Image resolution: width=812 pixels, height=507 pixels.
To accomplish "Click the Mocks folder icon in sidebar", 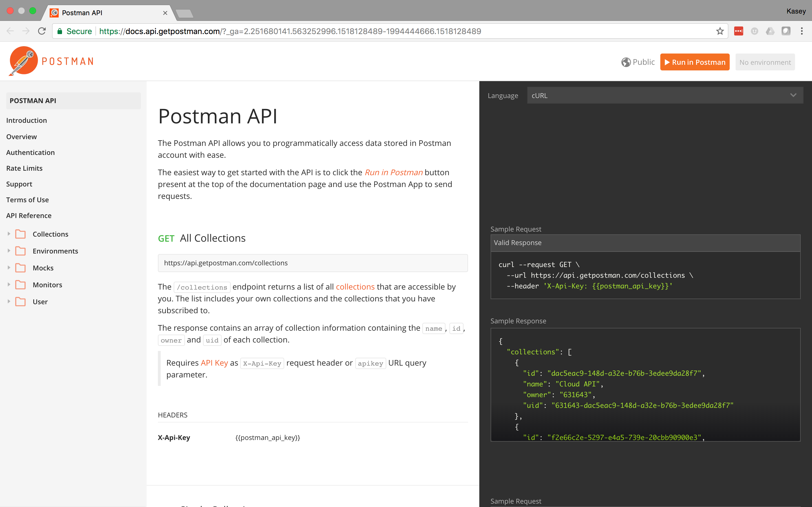I will pyautogui.click(x=21, y=268).
